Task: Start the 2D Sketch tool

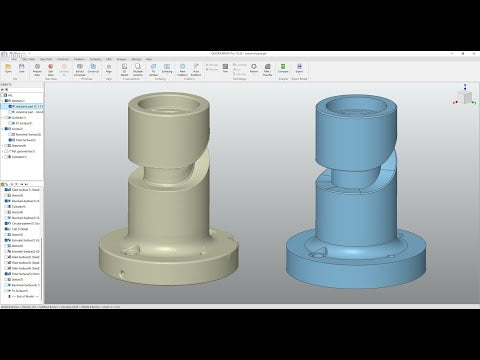Action: pyautogui.click(x=124, y=70)
